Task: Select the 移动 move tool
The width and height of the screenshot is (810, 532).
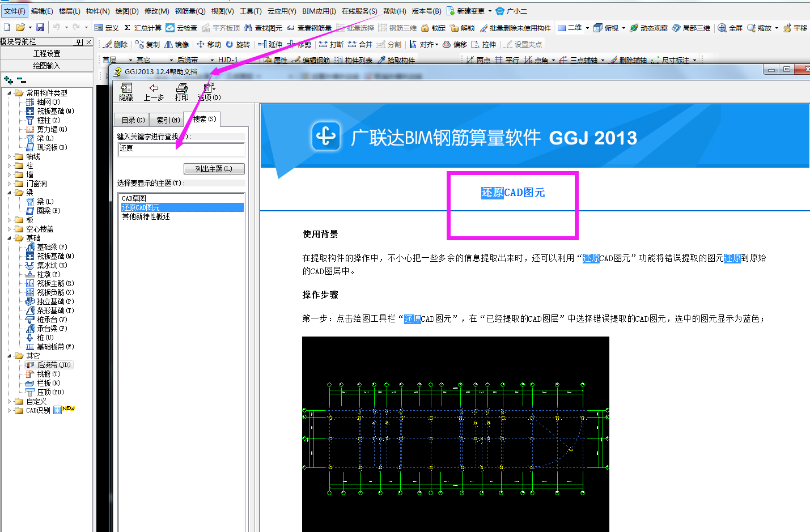Action: 209,44
